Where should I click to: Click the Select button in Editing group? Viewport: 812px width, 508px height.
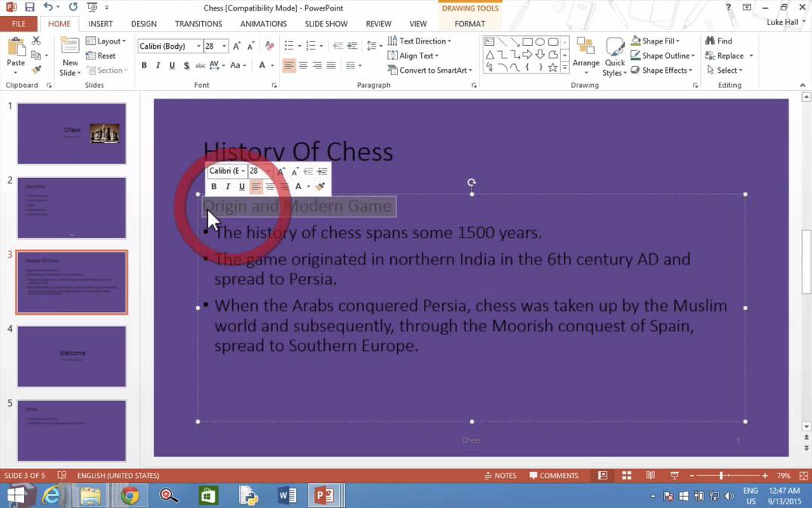pyautogui.click(x=725, y=70)
